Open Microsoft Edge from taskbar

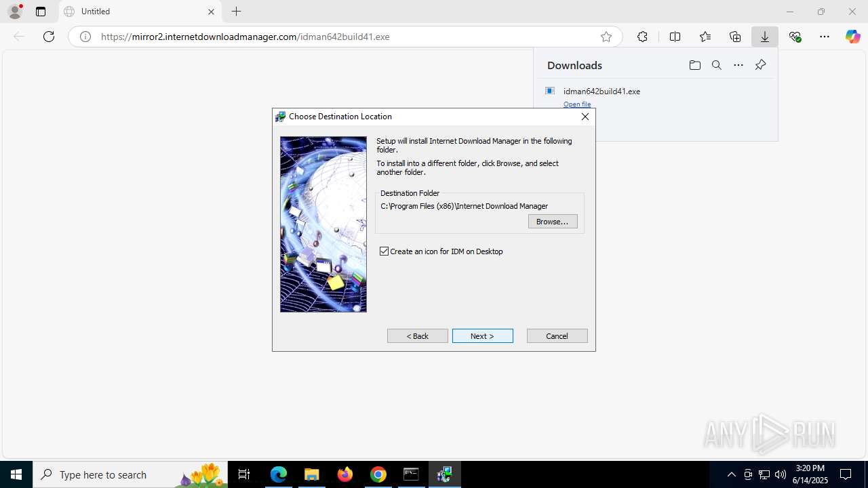279,474
